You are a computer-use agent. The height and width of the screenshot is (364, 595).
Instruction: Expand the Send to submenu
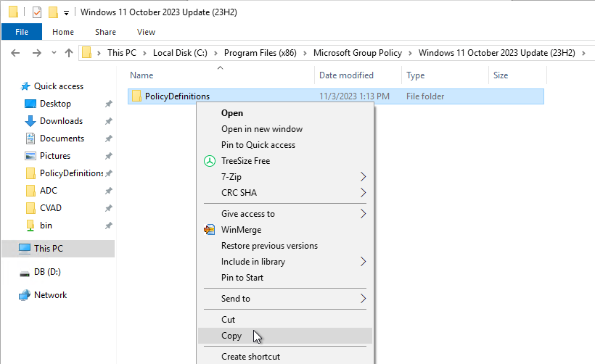[285, 299]
